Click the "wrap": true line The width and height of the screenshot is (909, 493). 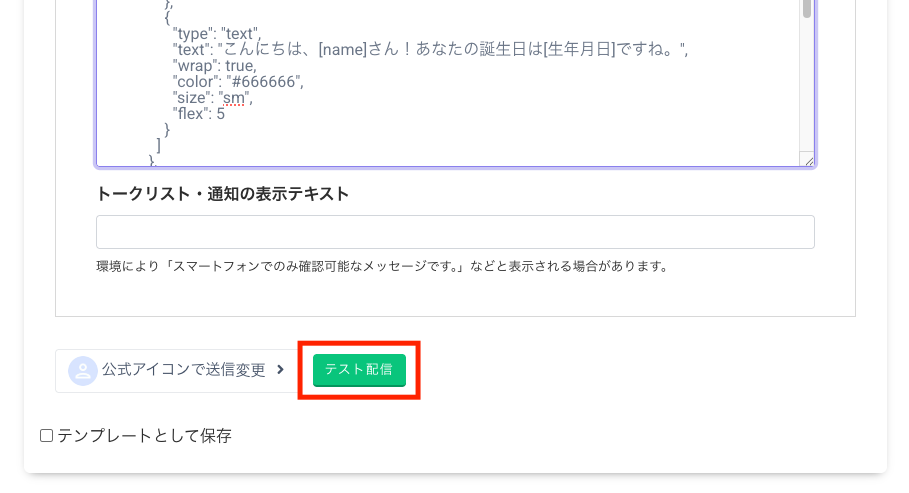coord(214,66)
